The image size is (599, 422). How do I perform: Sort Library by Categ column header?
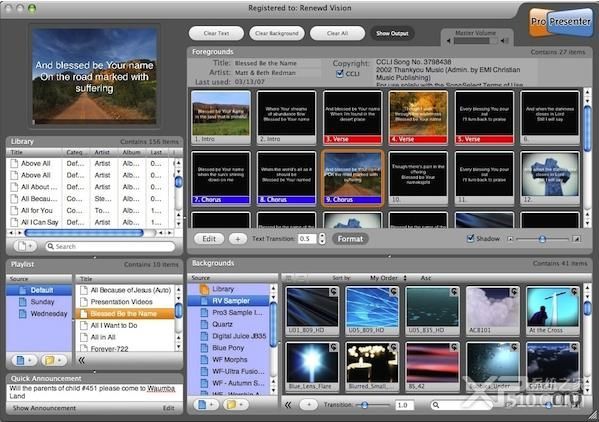pos(76,152)
